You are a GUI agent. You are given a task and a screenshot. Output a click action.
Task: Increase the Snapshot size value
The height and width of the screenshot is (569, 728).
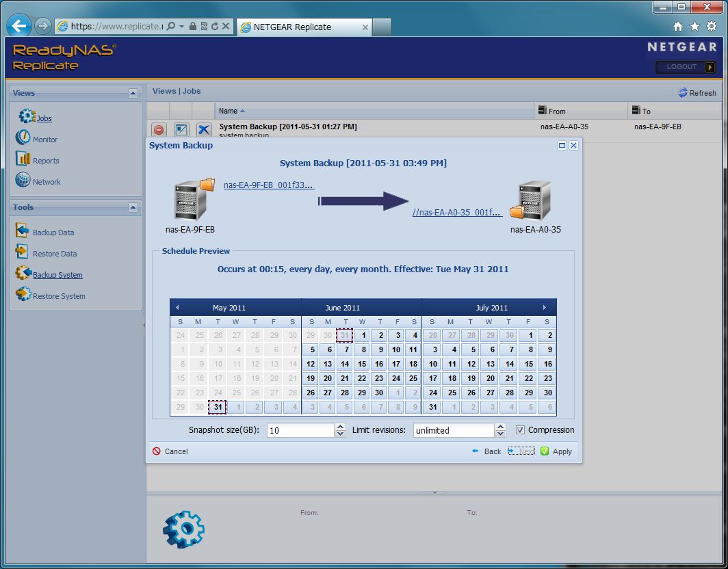point(340,427)
